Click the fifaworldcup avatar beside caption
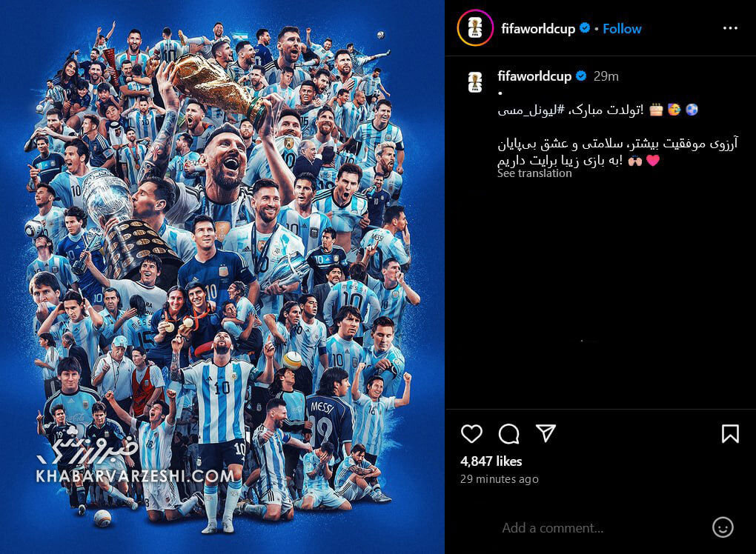756x554 pixels. point(475,81)
